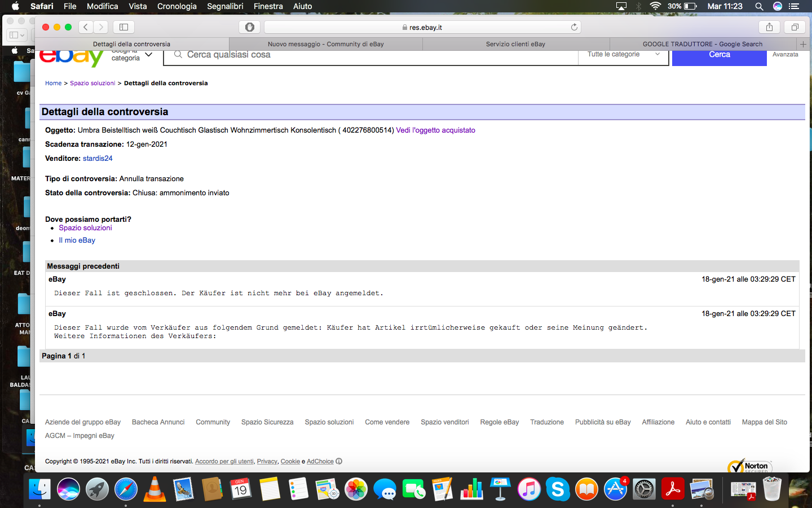Open the Segnalibri menu
The image size is (812, 508).
point(225,6)
